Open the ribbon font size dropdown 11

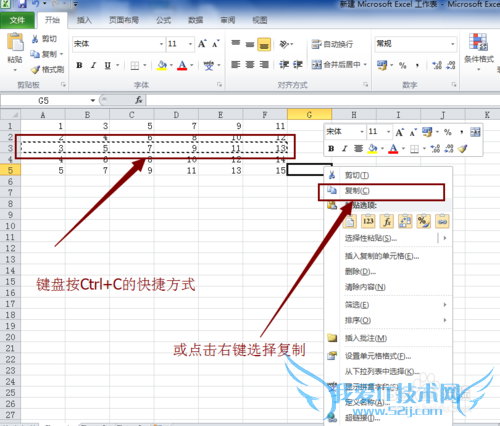click(191, 44)
